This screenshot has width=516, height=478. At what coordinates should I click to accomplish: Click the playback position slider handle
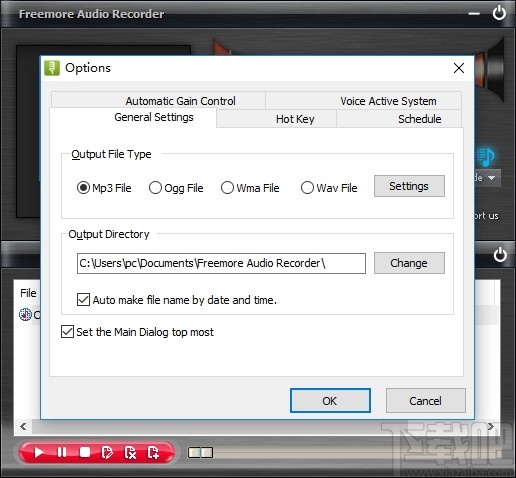coord(200,452)
